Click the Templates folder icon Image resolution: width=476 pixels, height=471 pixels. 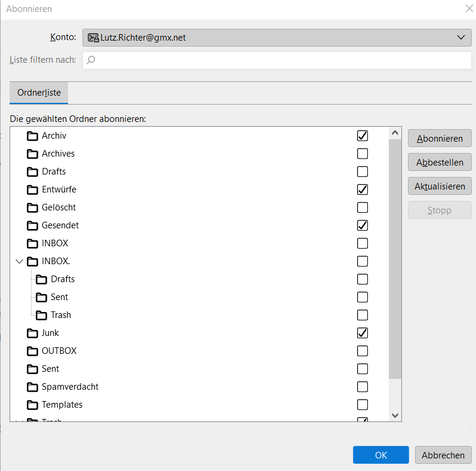pyautogui.click(x=32, y=405)
